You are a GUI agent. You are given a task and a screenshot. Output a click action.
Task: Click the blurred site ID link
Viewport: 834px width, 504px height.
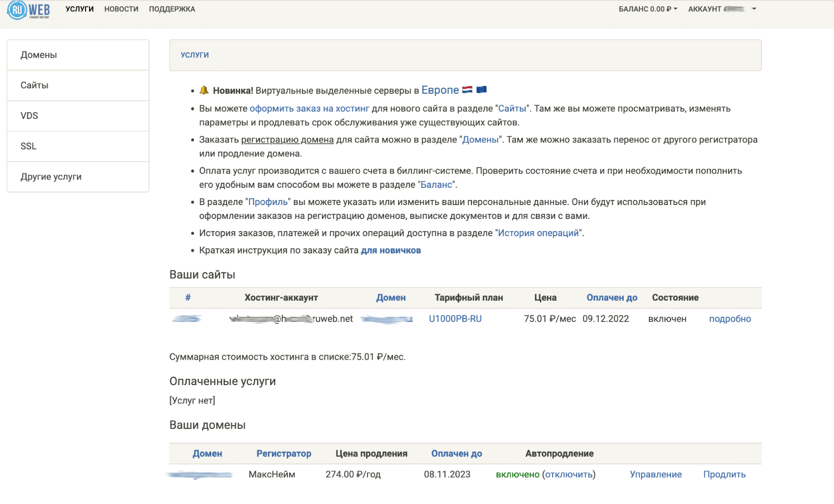coord(187,319)
